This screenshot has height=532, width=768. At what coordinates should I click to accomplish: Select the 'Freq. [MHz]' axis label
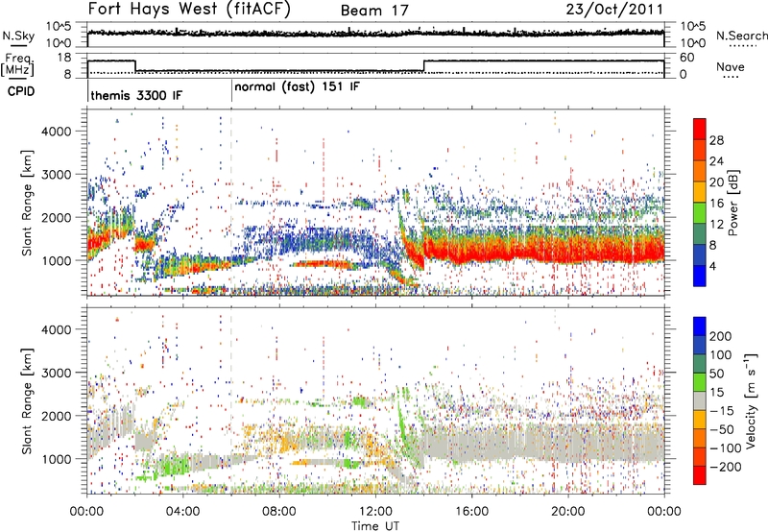click(17, 64)
